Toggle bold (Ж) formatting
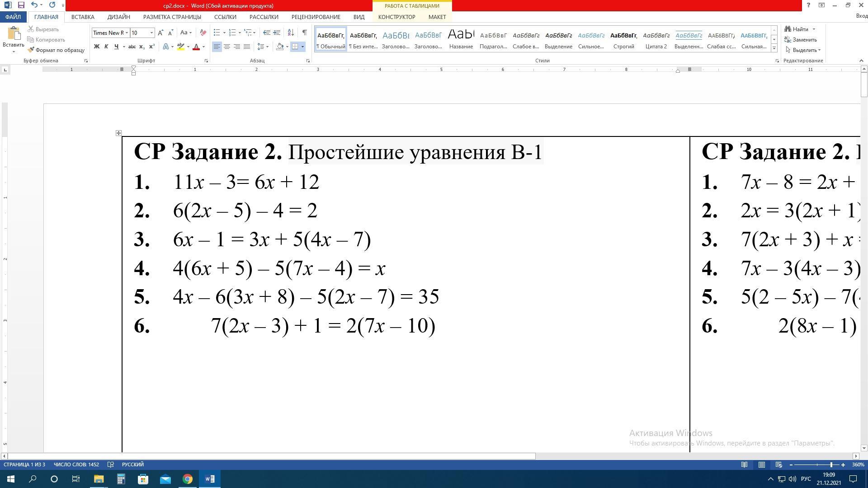 [96, 47]
